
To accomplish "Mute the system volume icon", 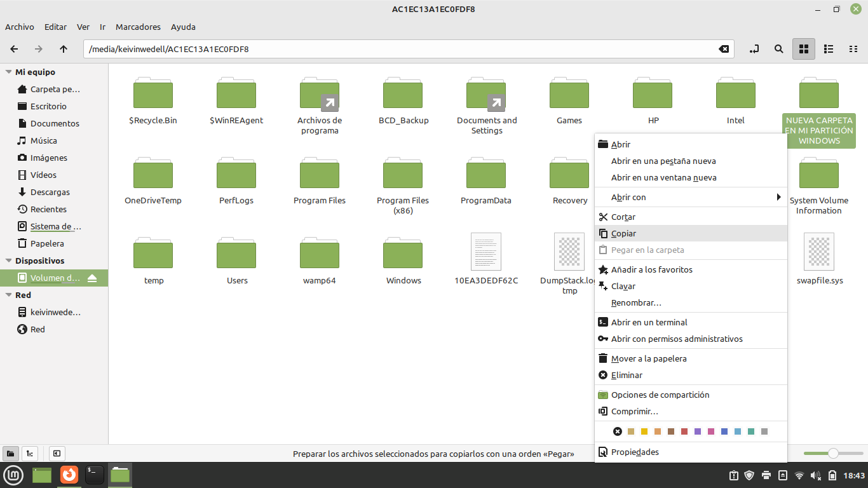I will click(x=816, y=475).
